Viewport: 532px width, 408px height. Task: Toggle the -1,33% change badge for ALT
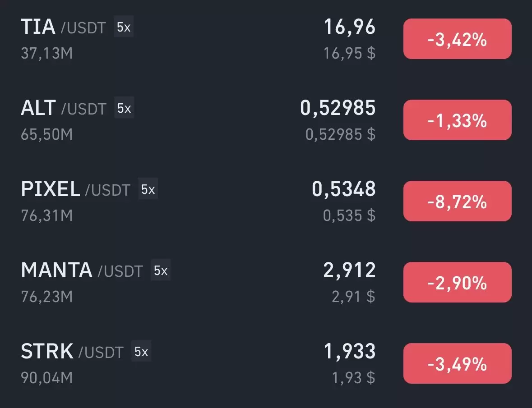(458, 120)
